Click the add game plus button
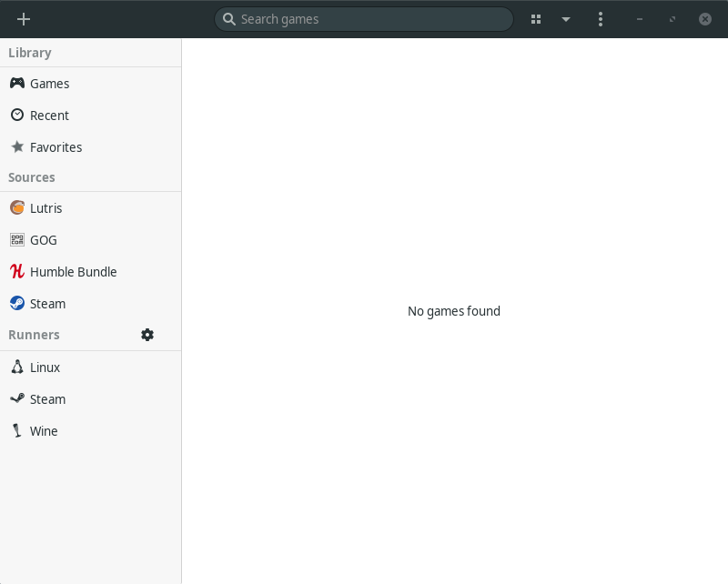 [x=24, y=18]
